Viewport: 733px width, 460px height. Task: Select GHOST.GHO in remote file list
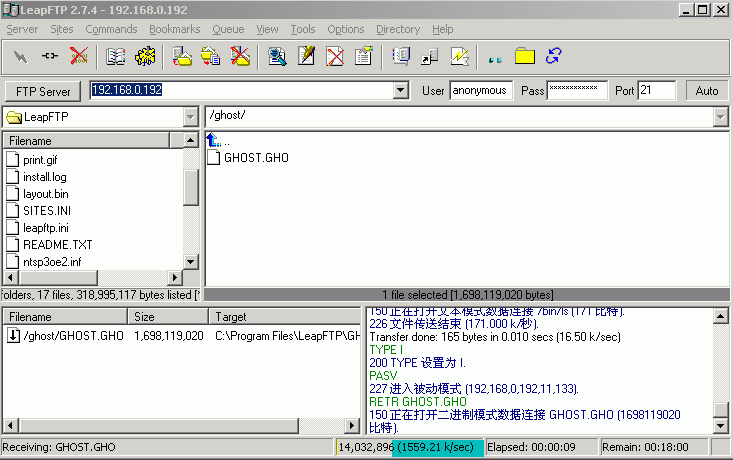tap(256, 158)
